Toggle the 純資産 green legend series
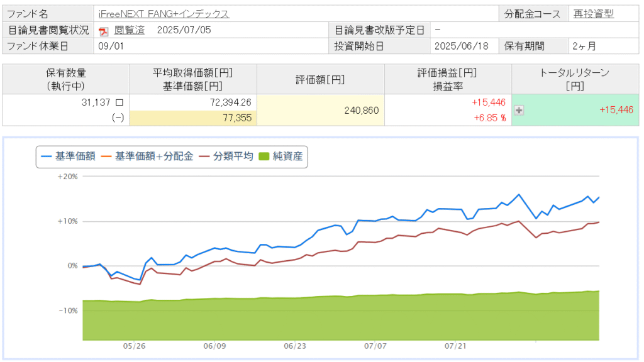This screenshot has height=362, width=644. (x=281, y=156)
